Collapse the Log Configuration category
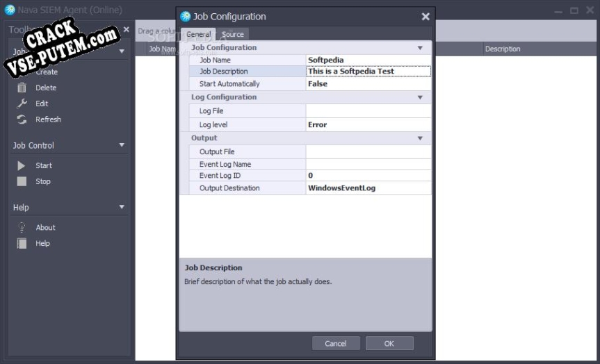This screenshot has width=600, height=364. coord(420,97)
